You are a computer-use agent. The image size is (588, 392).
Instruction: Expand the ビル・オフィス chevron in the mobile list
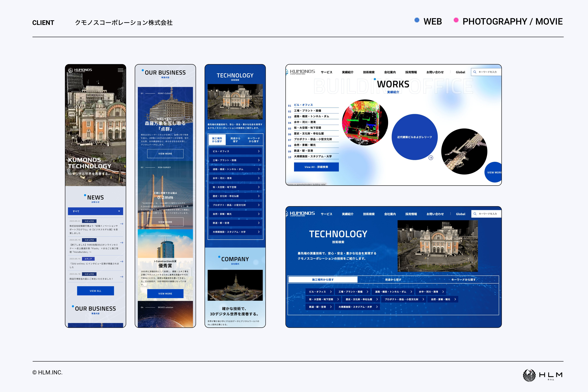click(x=259, y=151)
